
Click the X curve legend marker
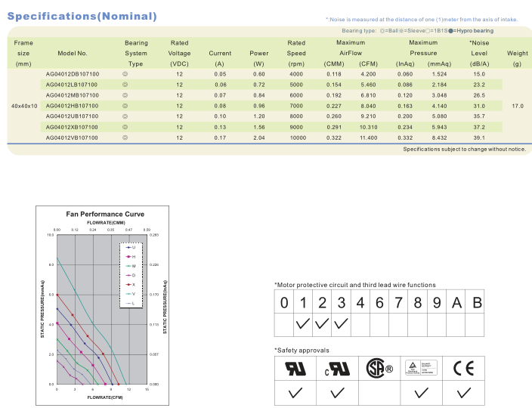pyautogui.click(x=129, y=285)
